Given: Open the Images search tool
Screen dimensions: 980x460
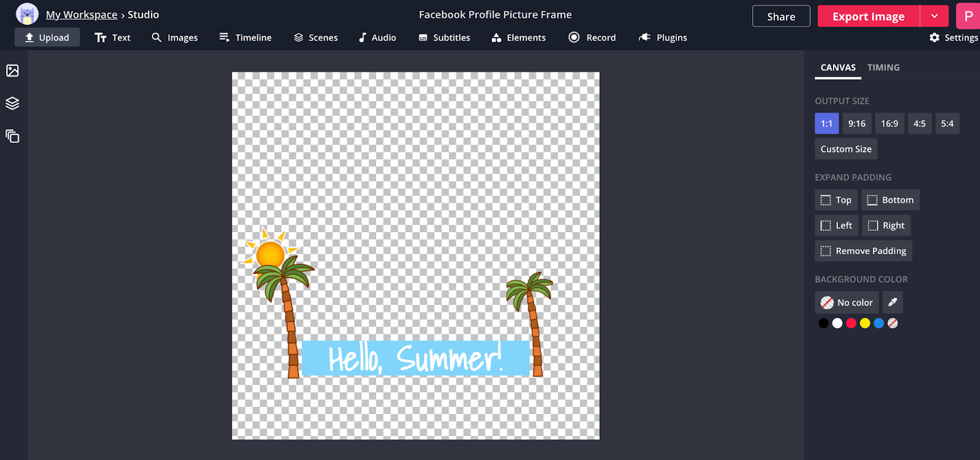Looking at the screenshot, I should pyautogui.click(x=175, y=37).
